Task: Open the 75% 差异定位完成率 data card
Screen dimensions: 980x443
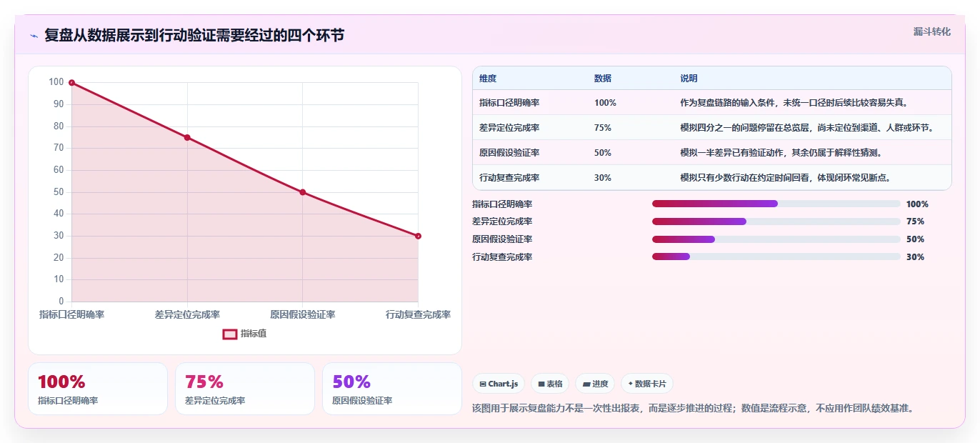Action: coord(245,389)
